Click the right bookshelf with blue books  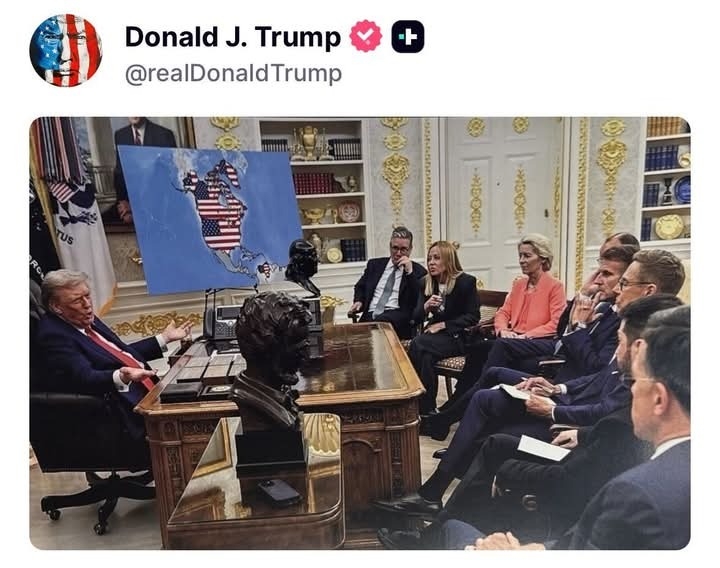point(666,179)
